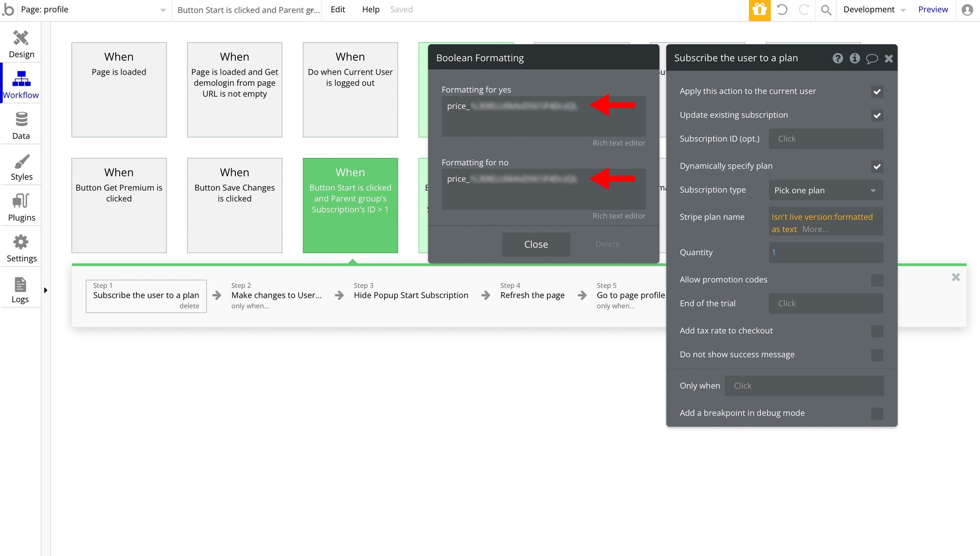This screenshot has height=556, width=980.
Task: Open Settings gear in left sidebar
Action: pyautogui.click(x=21, y=248)
